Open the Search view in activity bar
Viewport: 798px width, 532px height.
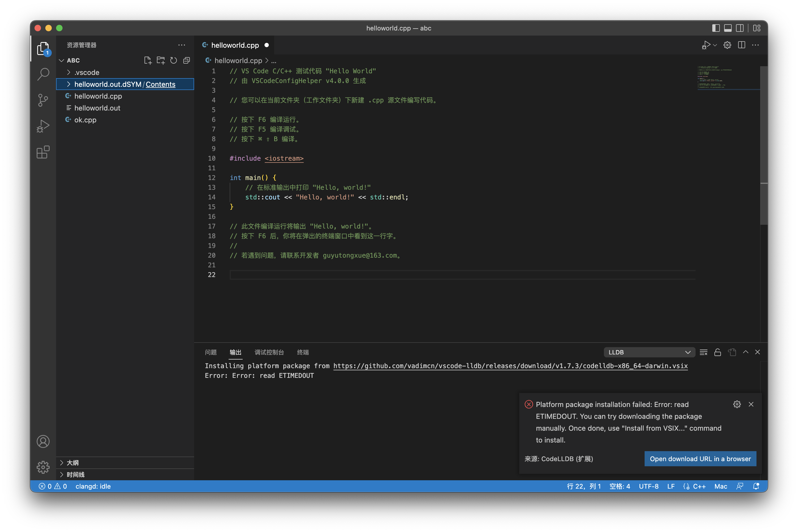pos(43,74)
